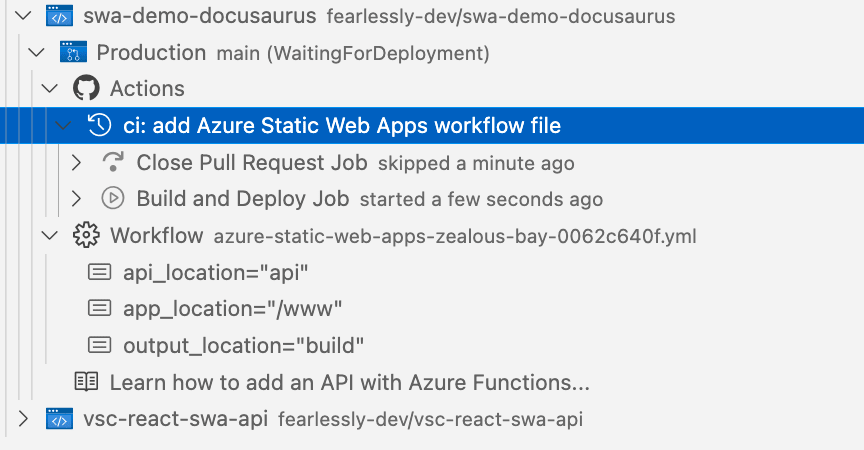Click the Production environment branch icon
Image resolution: width=864 pixels, height=450 pixels.
73,52
